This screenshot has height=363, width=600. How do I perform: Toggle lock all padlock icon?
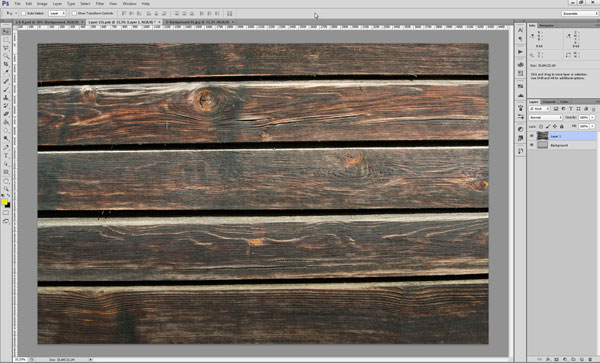(562, 126)
